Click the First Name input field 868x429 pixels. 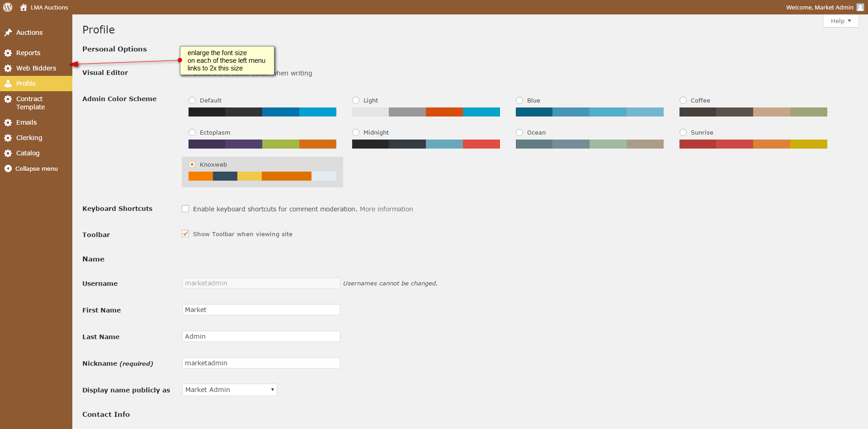click(x=261, y=310)
